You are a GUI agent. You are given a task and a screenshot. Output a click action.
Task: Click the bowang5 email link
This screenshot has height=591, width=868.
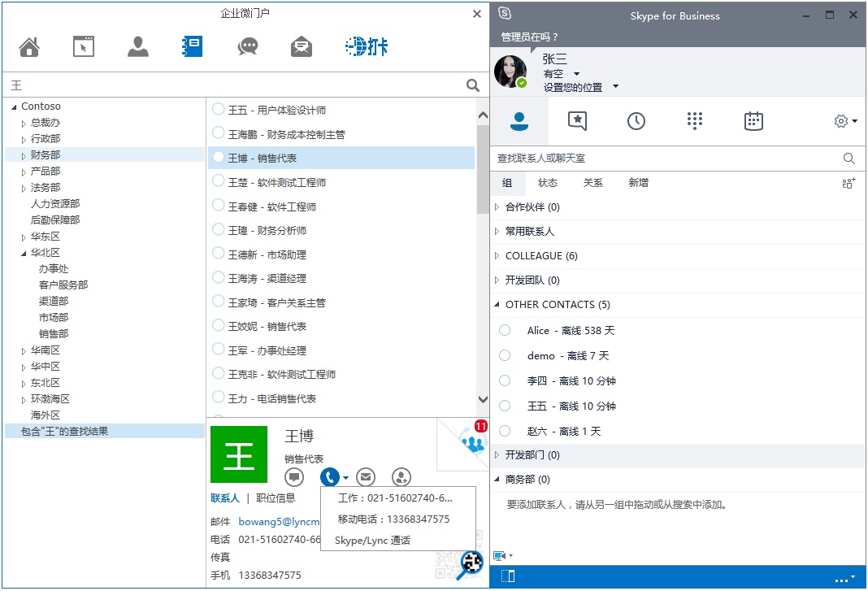279,522
